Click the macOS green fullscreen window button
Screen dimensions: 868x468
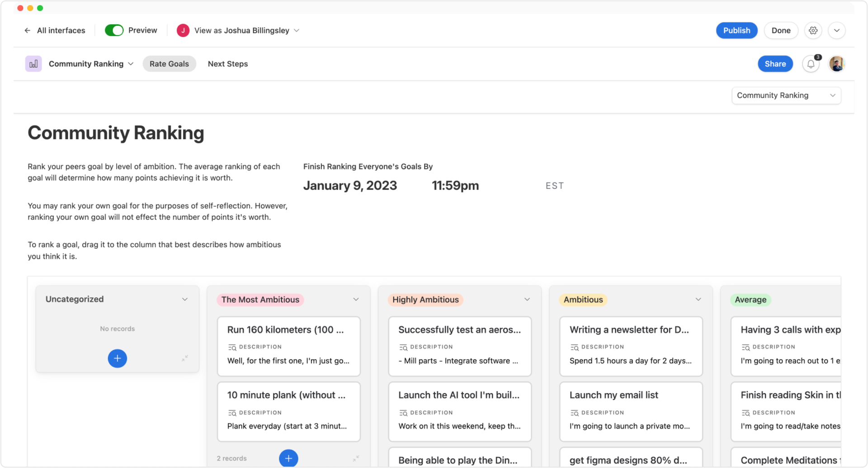pyautogui.click(x=40, y=8)
